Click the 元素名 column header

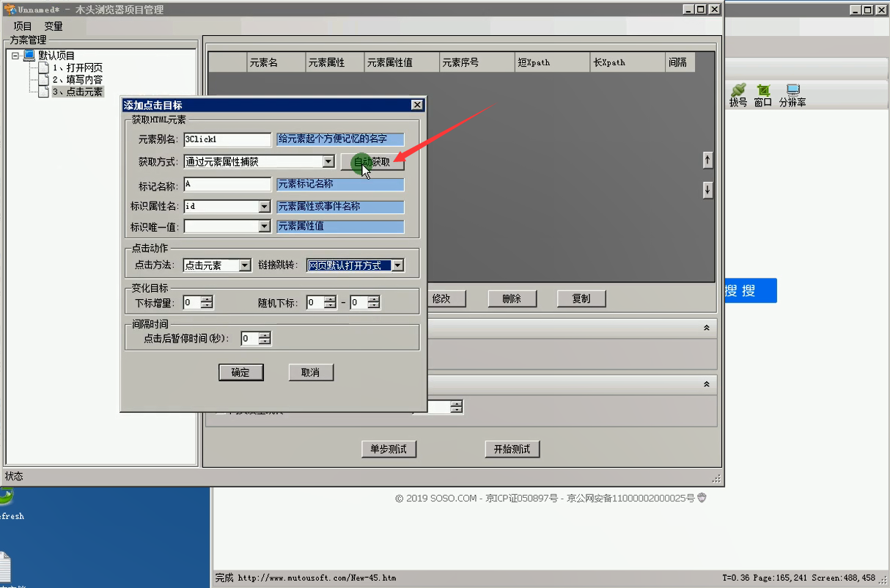coord(276,62)
